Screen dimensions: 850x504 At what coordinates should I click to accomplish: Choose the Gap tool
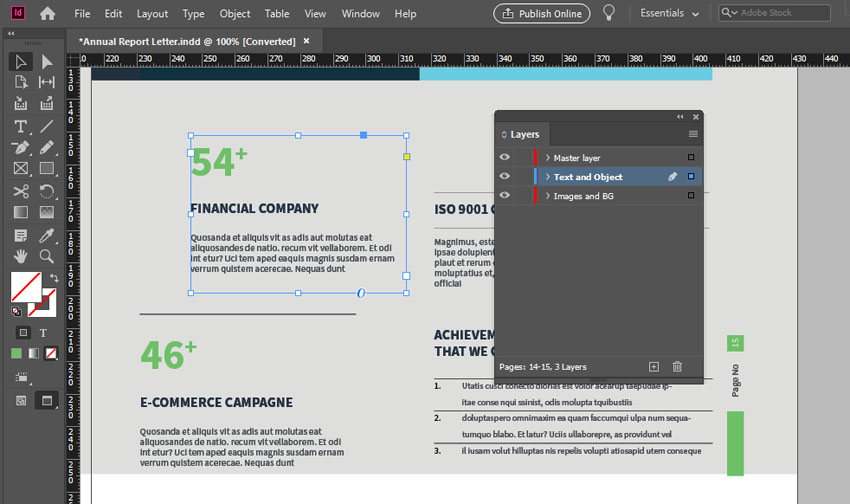click(47, 82)
